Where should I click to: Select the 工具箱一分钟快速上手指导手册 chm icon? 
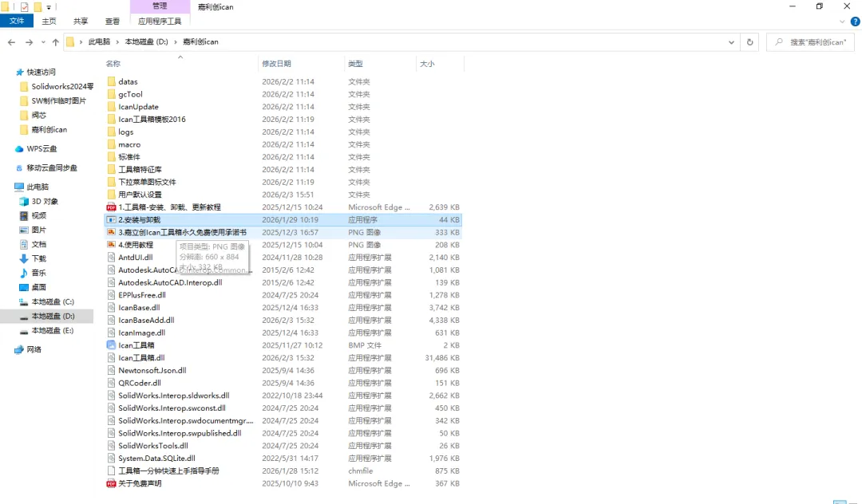[x=111, y=471]
